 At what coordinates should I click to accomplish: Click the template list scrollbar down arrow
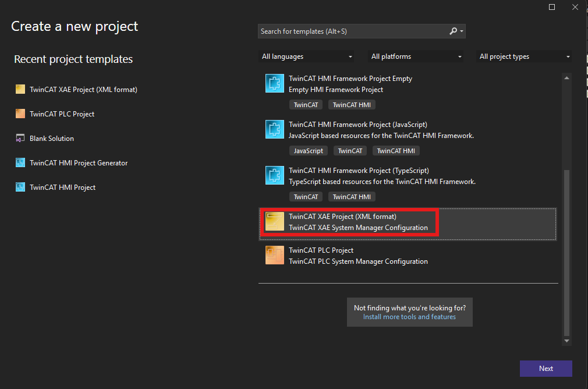(566, 341)
